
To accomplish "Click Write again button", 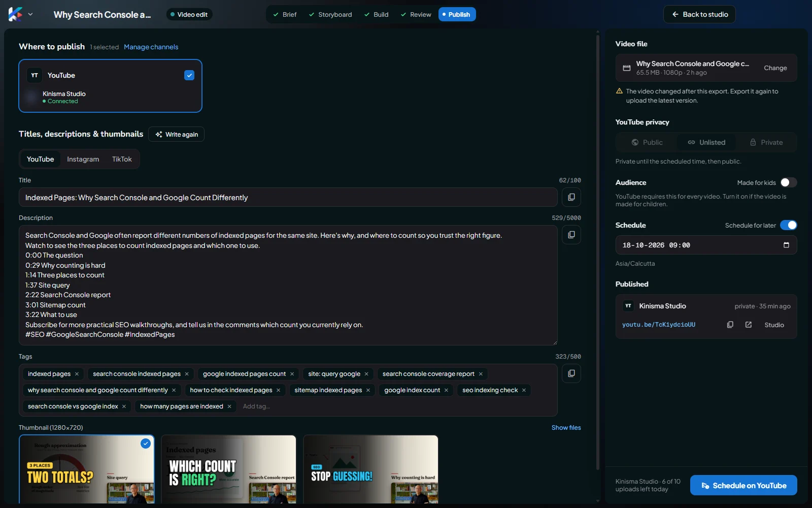I will tap(177, 134).
